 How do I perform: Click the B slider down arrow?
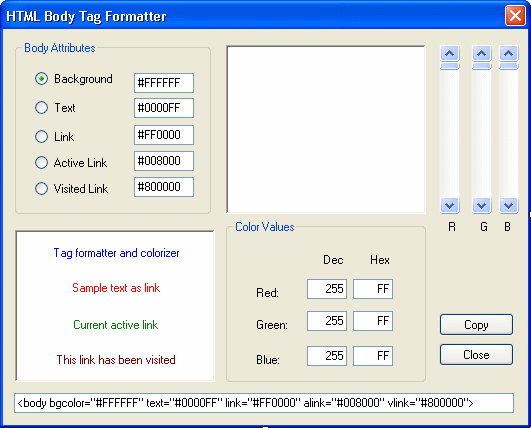point(508,206)
